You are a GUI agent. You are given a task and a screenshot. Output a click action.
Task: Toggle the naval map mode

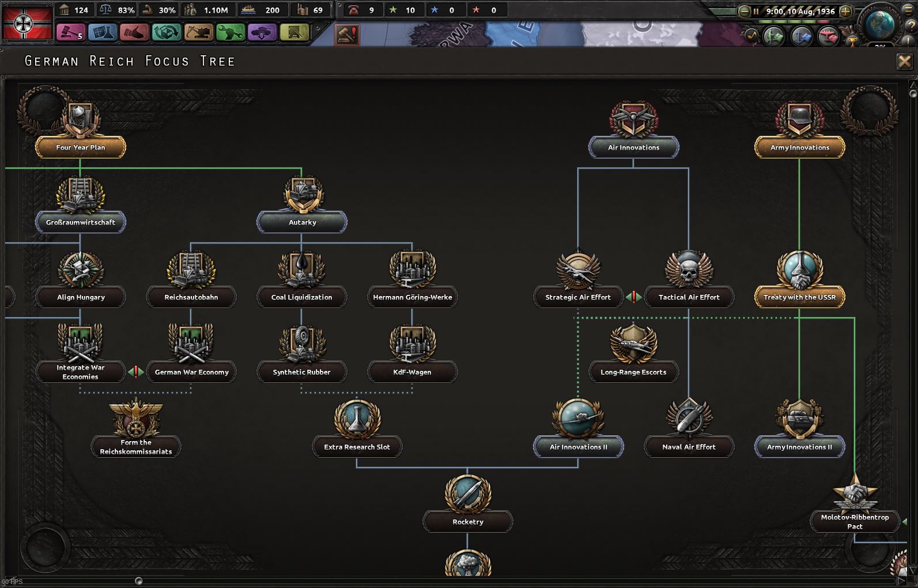click(x=802, y=37)
